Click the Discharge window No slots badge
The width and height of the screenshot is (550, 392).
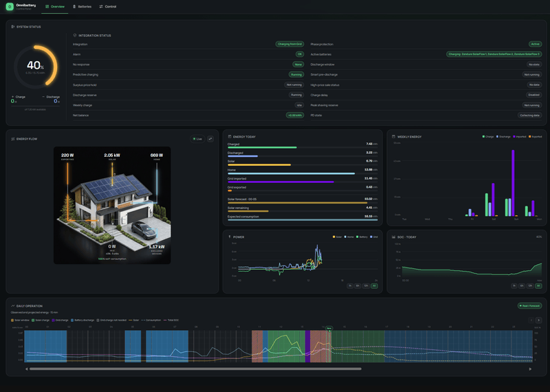tap(534, 65)
